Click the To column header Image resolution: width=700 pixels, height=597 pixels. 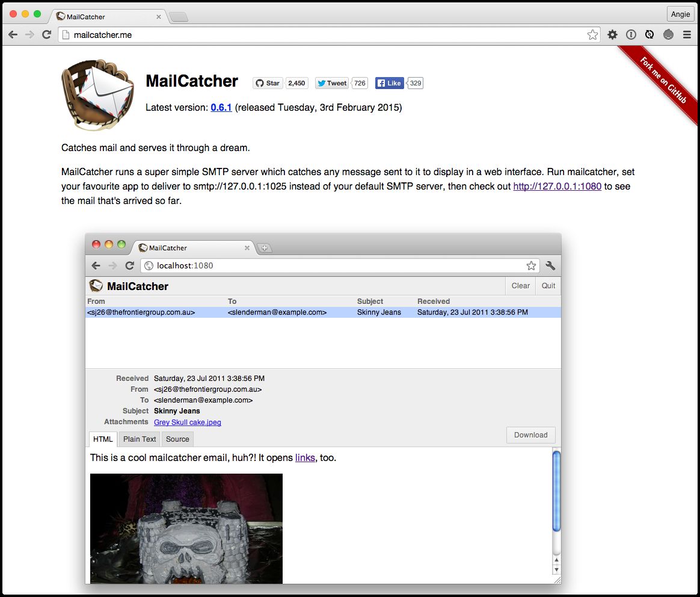coord(232,301)
